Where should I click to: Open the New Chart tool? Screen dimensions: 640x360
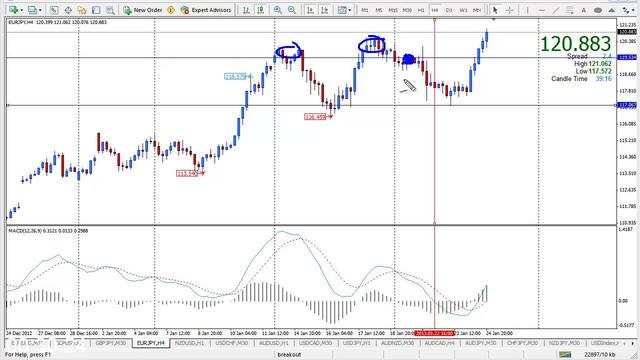[x=13, y=10]
